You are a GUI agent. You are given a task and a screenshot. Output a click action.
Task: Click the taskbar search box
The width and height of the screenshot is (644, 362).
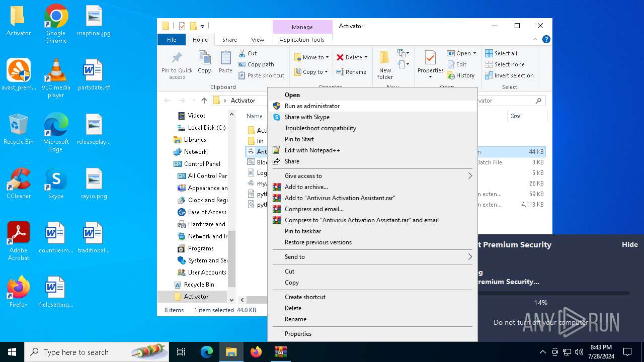97,352
